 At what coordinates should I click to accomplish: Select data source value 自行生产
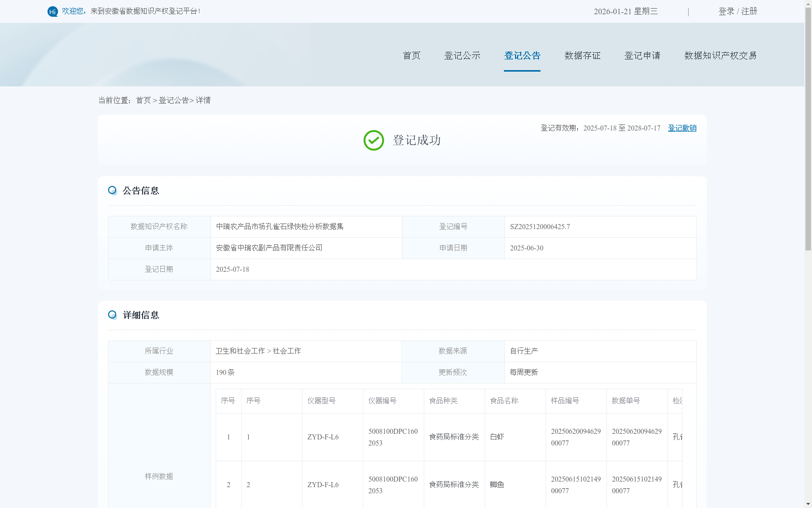[x=524, y=351]
